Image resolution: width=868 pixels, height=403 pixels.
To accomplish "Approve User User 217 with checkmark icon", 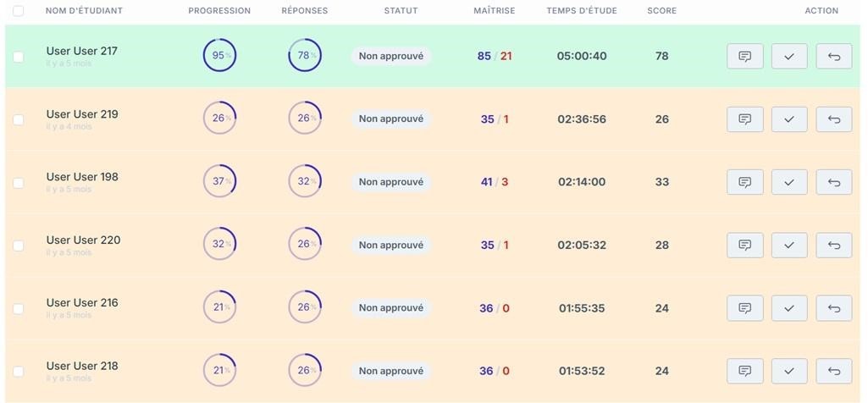I will (789, 56).
